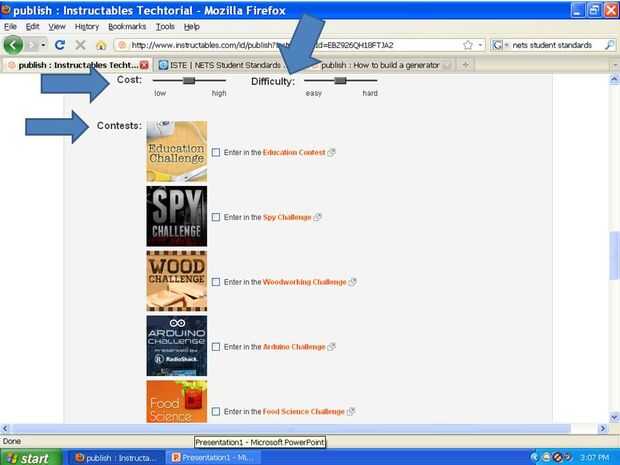Open the Education Contest link
Viewport: 620px width, 465px height.
pyautogui.click(x=294, y=153)
